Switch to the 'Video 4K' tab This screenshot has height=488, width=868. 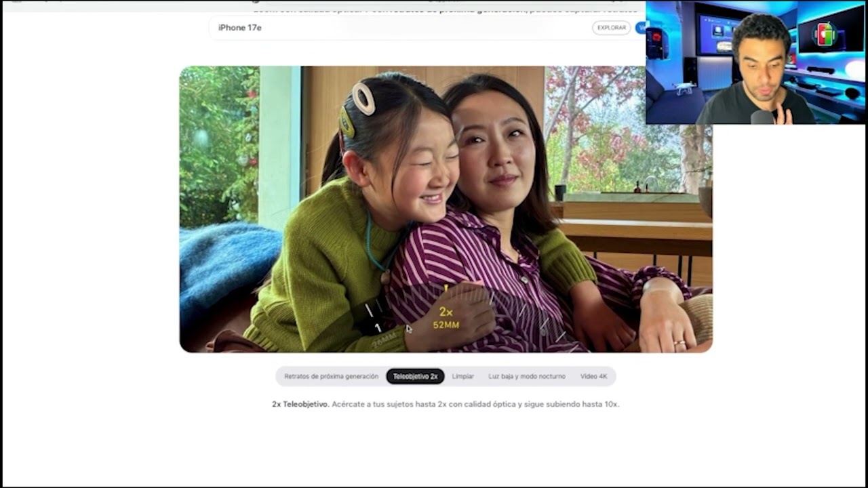(x=593, y=376)
